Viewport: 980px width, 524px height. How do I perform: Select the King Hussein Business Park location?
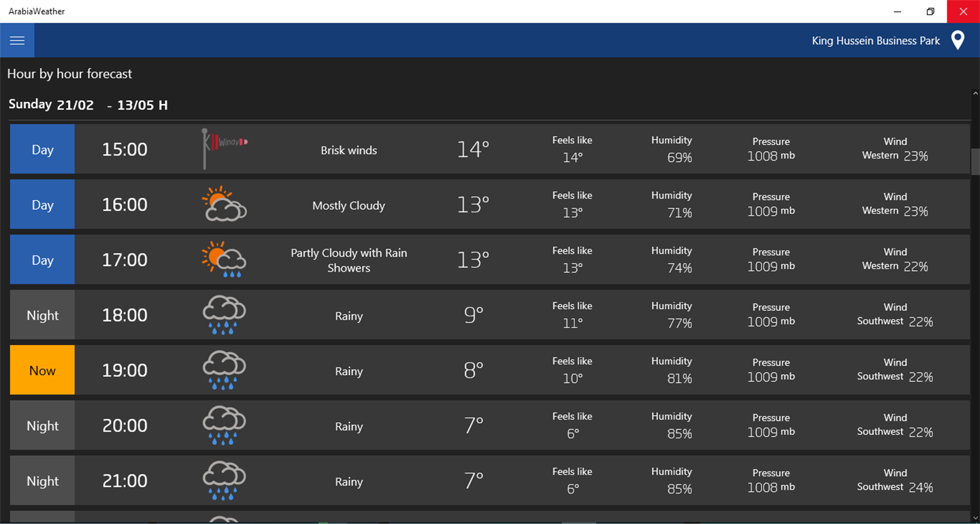coord(875,41)
